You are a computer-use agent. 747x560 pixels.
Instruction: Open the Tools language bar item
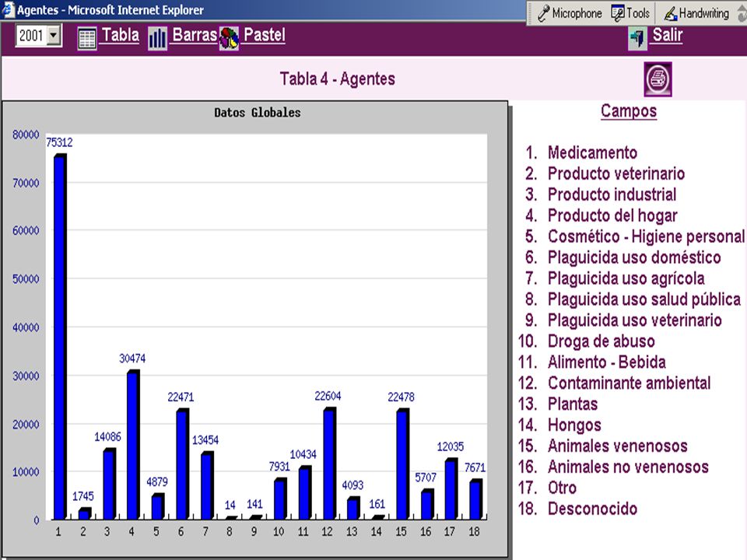click(631, 13)
